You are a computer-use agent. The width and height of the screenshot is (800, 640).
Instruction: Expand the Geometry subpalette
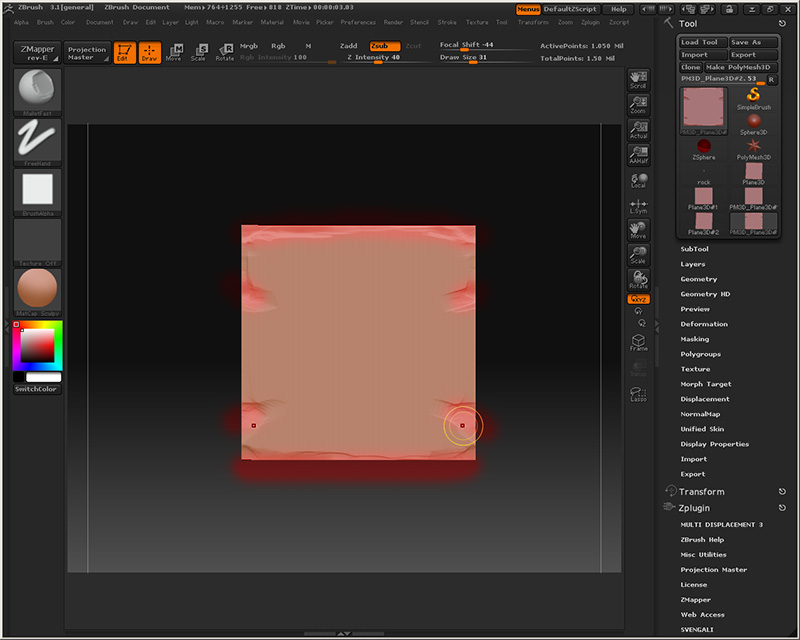[x=698, y=279]
